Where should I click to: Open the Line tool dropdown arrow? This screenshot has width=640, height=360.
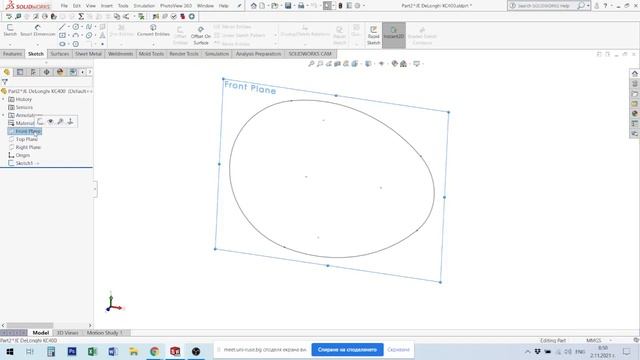click(x=68, y=27)
